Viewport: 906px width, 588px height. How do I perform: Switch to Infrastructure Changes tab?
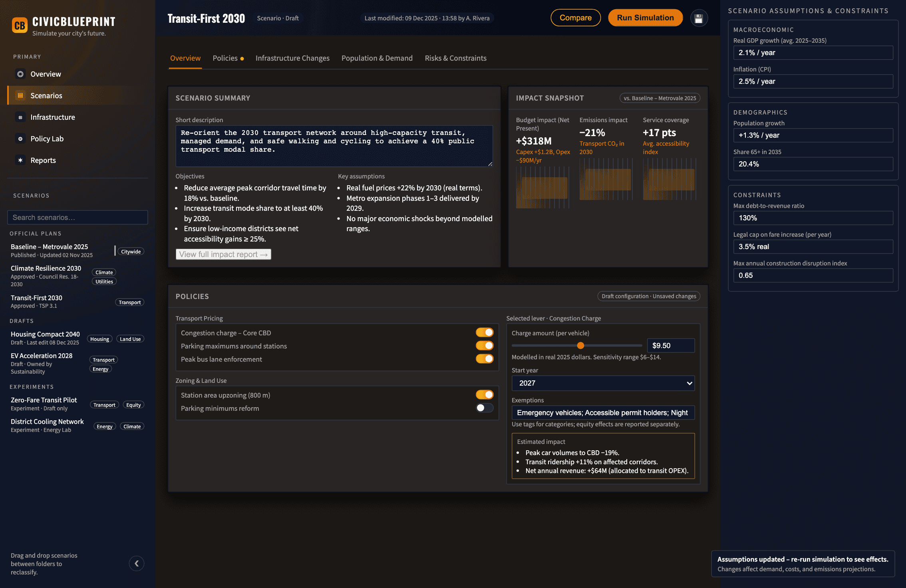pos(292,58)
